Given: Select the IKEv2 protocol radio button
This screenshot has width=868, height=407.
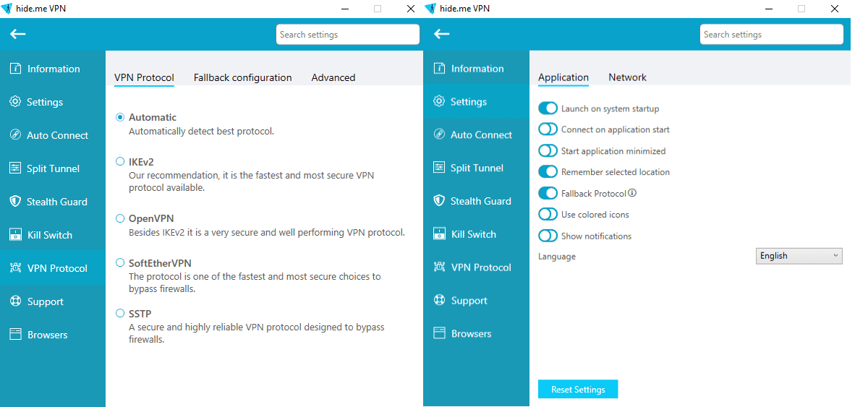Looking at the screenshot, I should pyautogui.click(x=120, y=162).
